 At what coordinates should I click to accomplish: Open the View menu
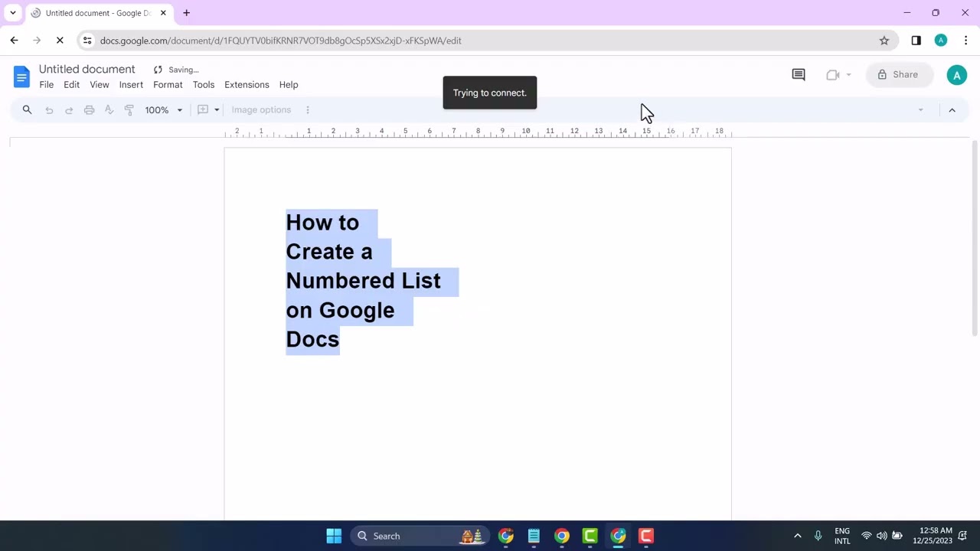click(100, 85)
